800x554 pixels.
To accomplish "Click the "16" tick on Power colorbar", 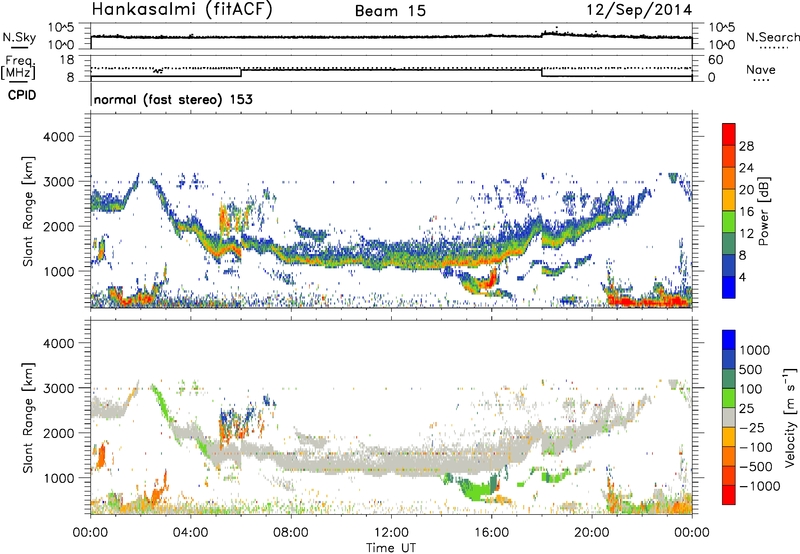I will tap(746, 212).
